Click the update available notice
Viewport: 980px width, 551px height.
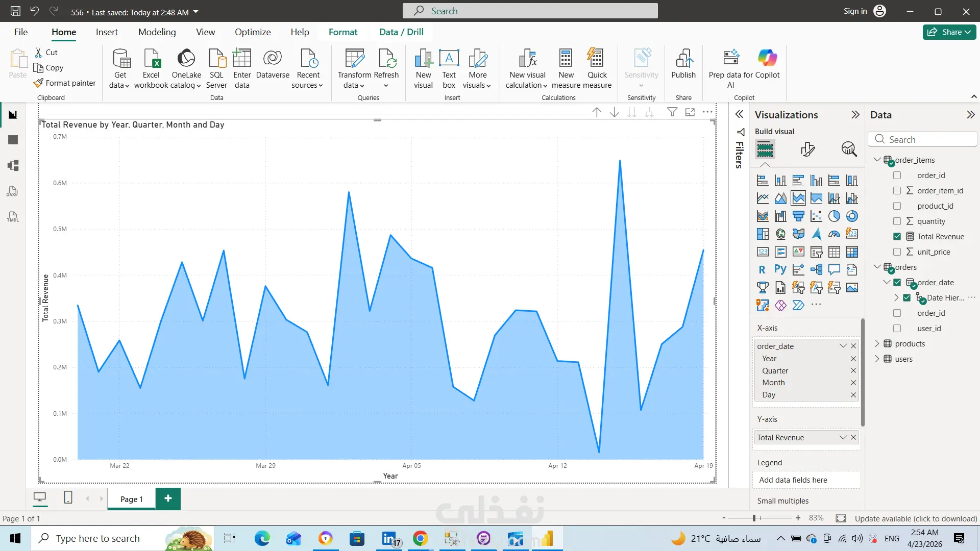pos(916,518)
